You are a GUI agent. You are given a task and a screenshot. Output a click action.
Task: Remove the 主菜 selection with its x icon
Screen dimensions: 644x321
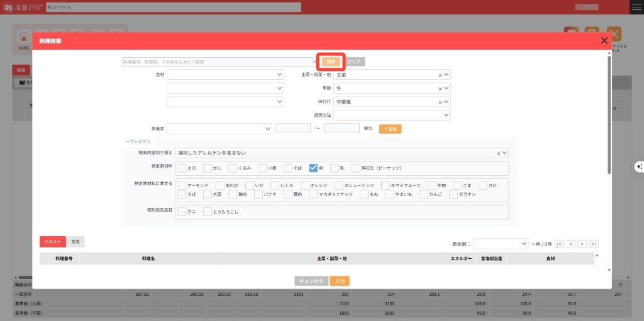[x=440, y=75]
